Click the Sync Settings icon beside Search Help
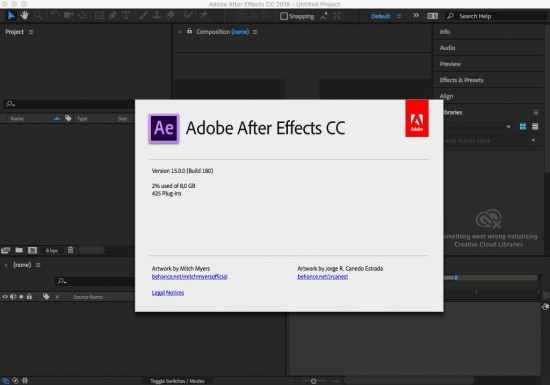 tap(432, 16)
